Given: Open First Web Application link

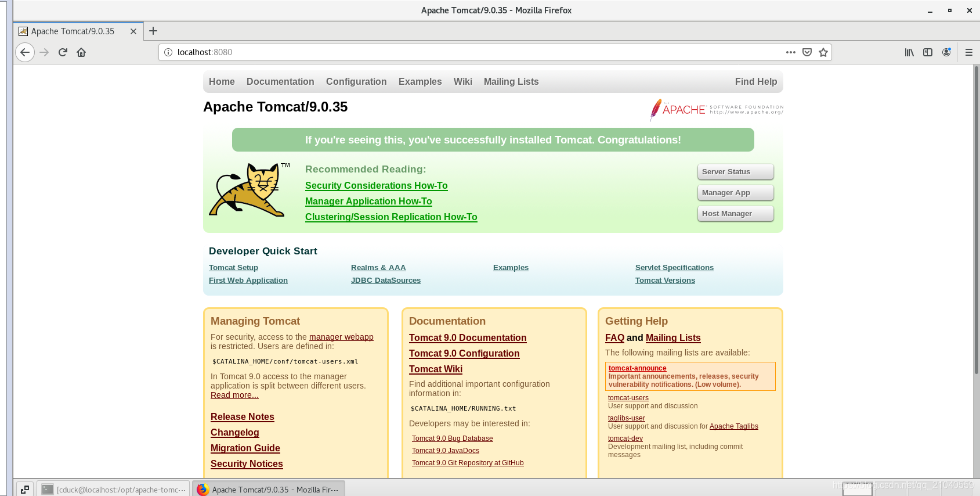Looking at the screenshot, I should (x=248, y=281).
